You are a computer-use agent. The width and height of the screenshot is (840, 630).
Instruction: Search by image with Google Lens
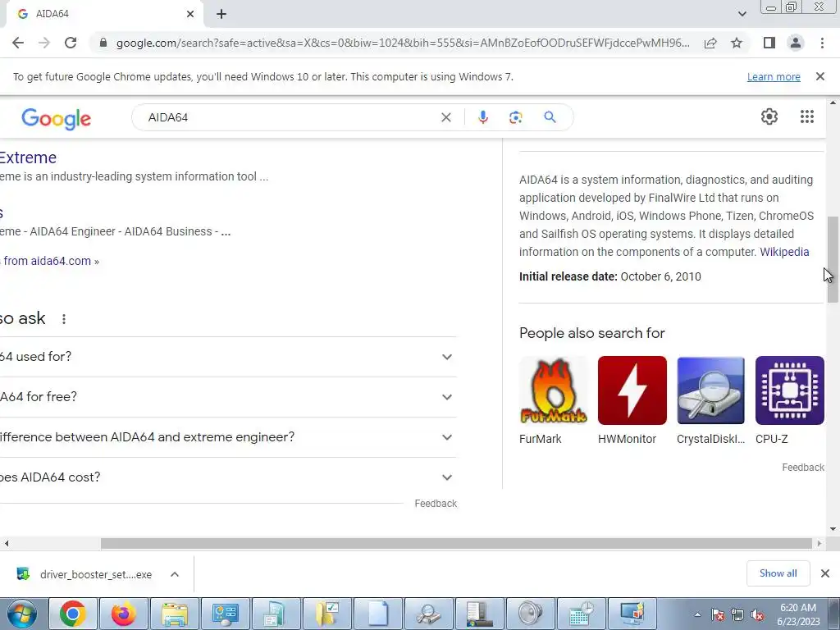[515, 117]
